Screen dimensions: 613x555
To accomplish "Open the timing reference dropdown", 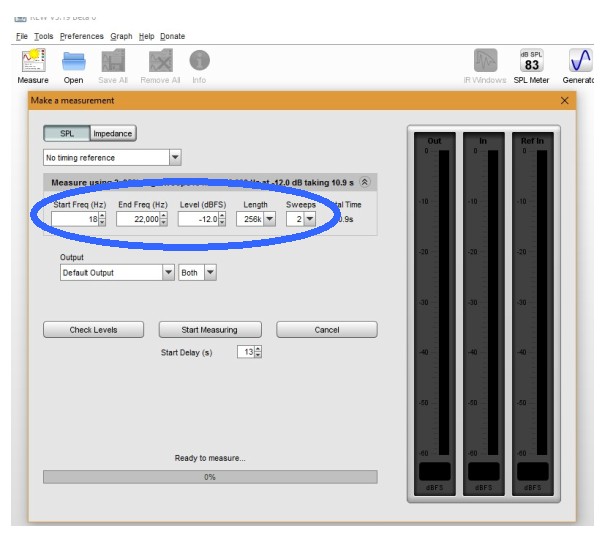I will pyautogui.click(x=175, y=157).
